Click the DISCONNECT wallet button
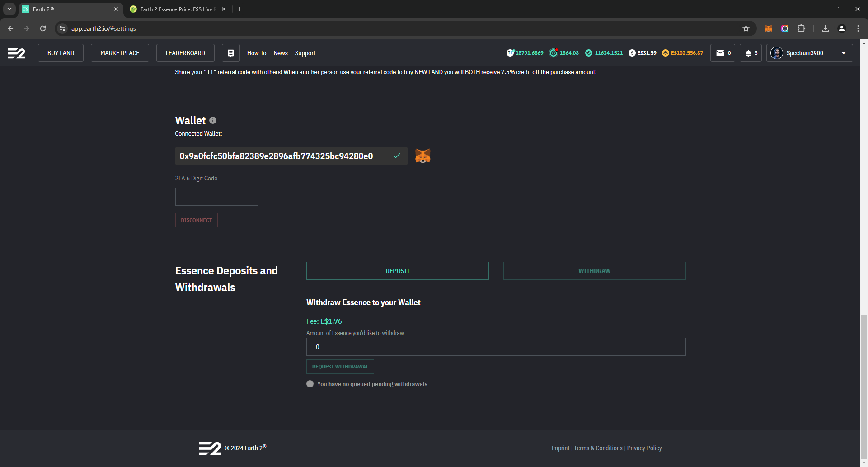Image resolution: width=868 pixels, height=467 pixels. coord(196,220)
